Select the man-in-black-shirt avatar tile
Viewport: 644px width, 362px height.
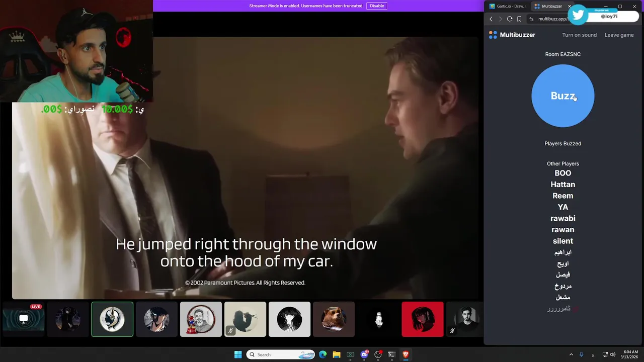click(465, 319)
